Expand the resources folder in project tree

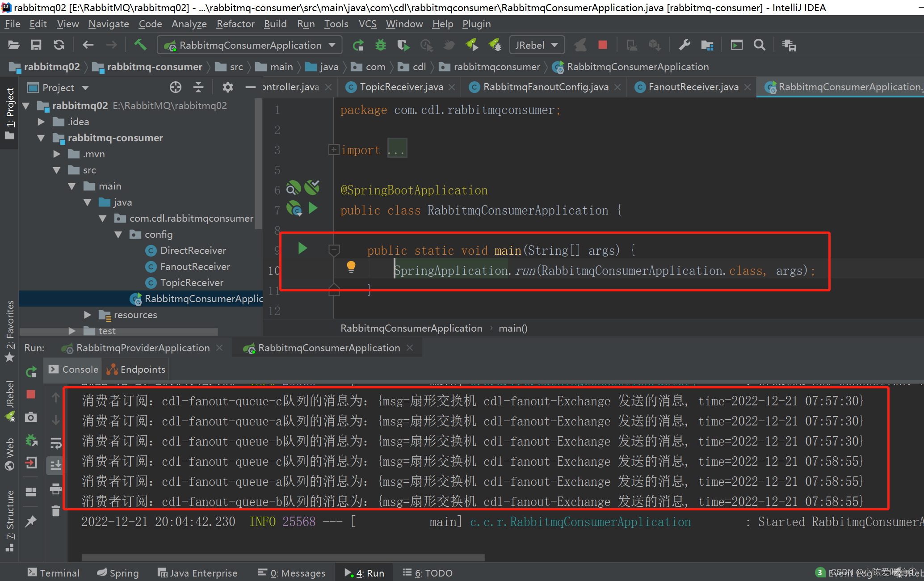click(88, 315)
